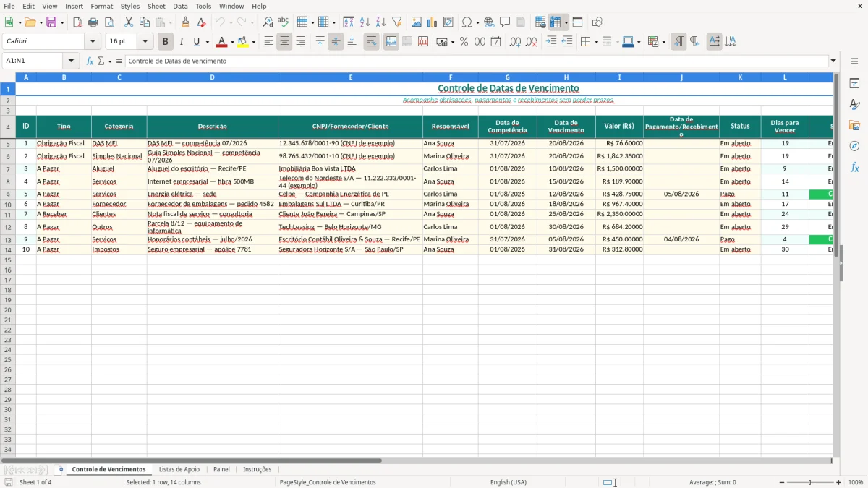The height and width of the screenshot is (488, 868).
Task: Open headers and footers dialog
Action: pyautogui.click(x=521, y=22)
